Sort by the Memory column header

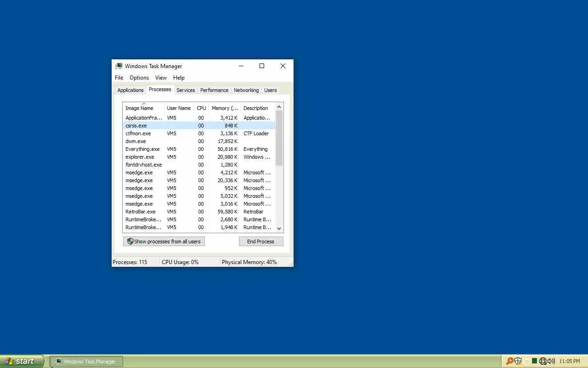point(225,108)
